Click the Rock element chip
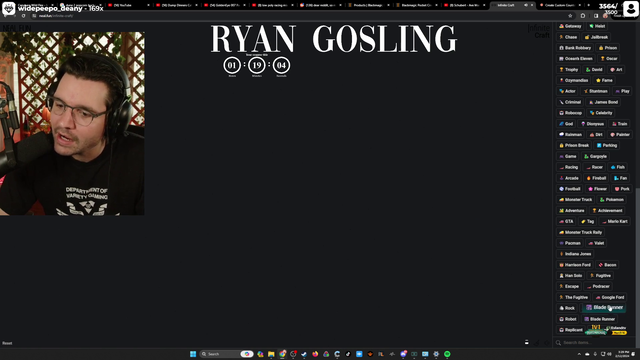The width and height of the screenshot is (640, 360). point(567,308)
